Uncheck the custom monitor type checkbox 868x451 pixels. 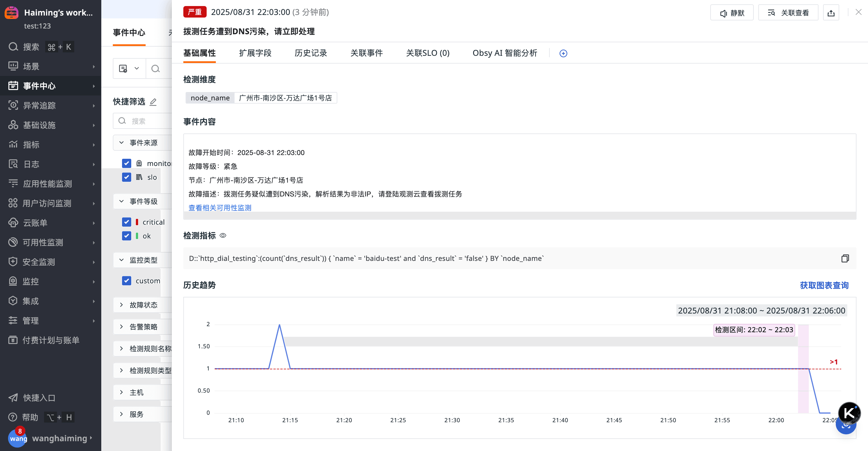(126, 280)
